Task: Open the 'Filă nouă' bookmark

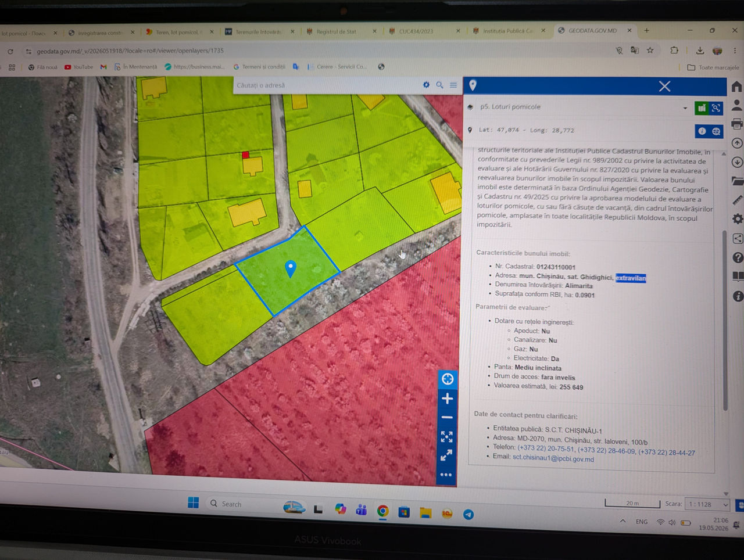Action: 43,67
